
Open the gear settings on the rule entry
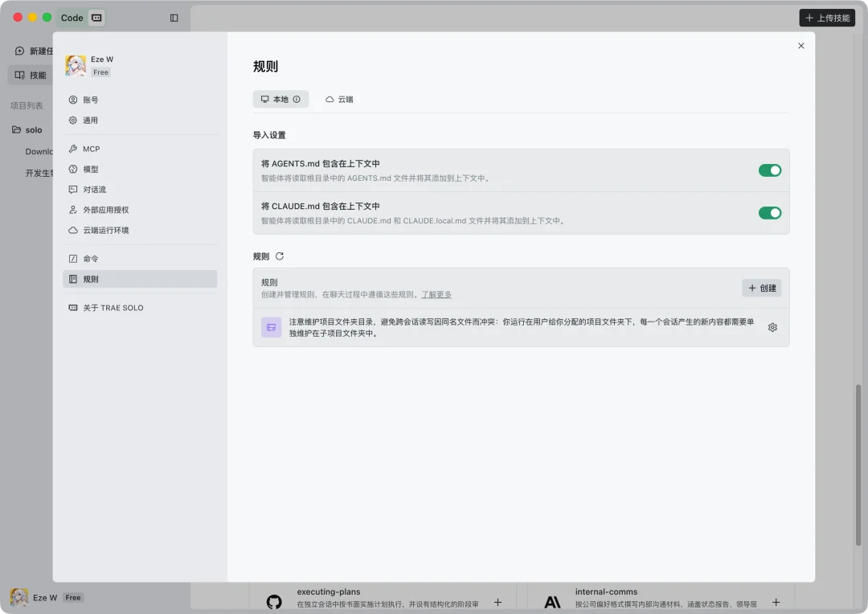tap(772, 327)
